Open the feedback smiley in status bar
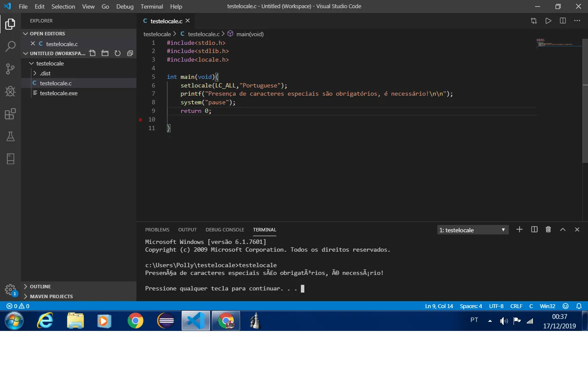Viewport: 588px width, 368px height. 566,306
